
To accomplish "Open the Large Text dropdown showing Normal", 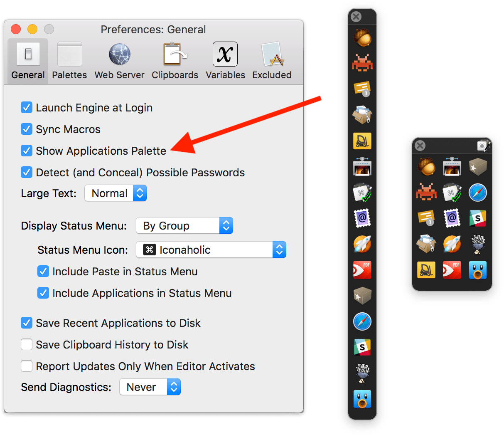I will pos(116,193).
